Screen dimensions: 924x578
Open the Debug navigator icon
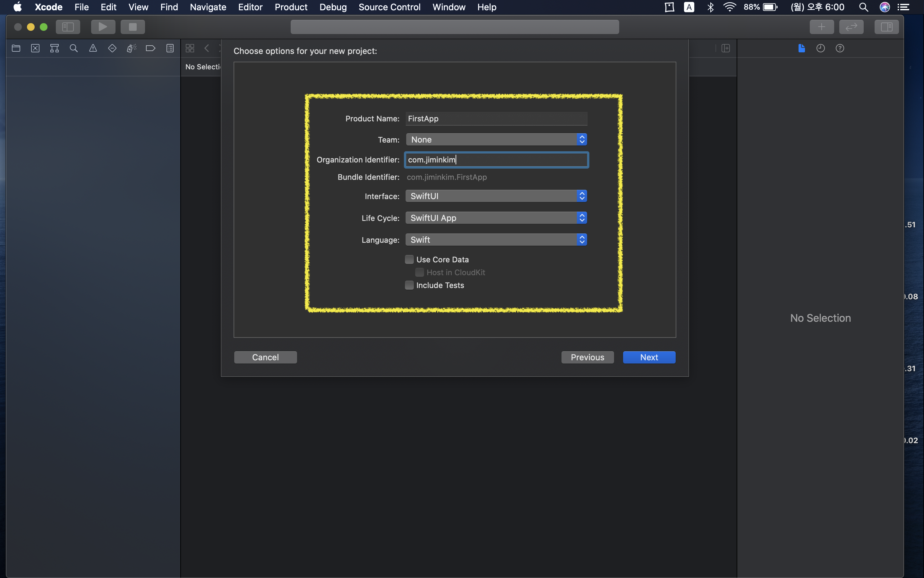(131, 48)
